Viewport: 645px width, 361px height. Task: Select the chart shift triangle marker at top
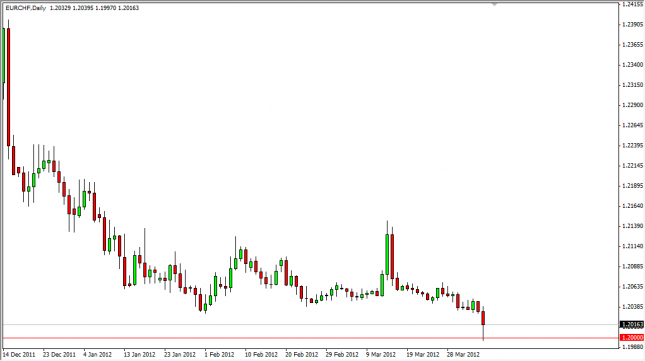[x=494, y=4]
